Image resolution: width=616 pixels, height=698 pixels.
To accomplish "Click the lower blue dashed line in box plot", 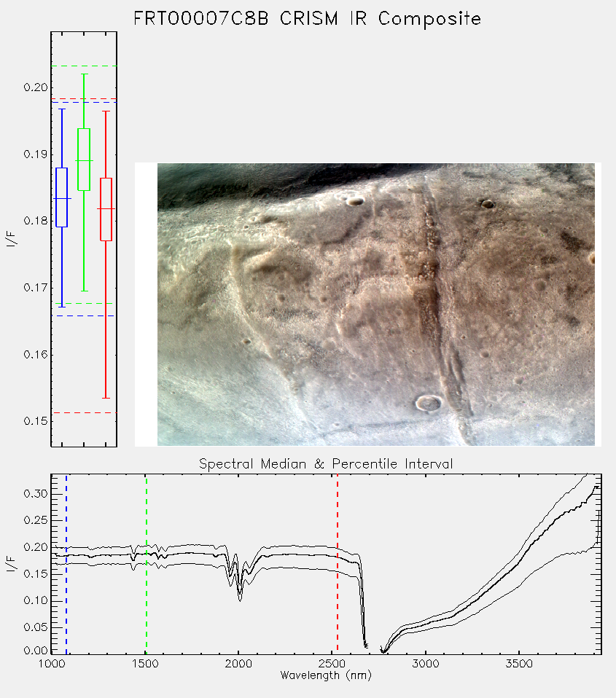I will 84,315.
